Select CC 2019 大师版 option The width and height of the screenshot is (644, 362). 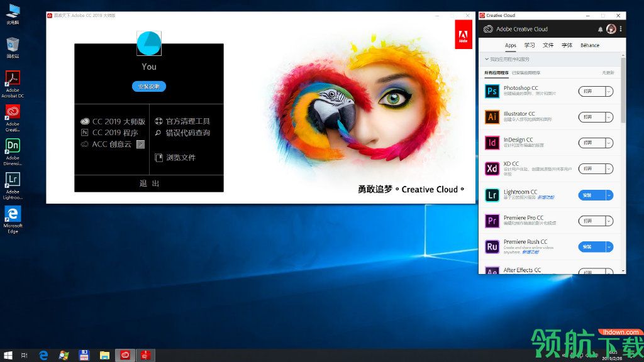[113, 121]
